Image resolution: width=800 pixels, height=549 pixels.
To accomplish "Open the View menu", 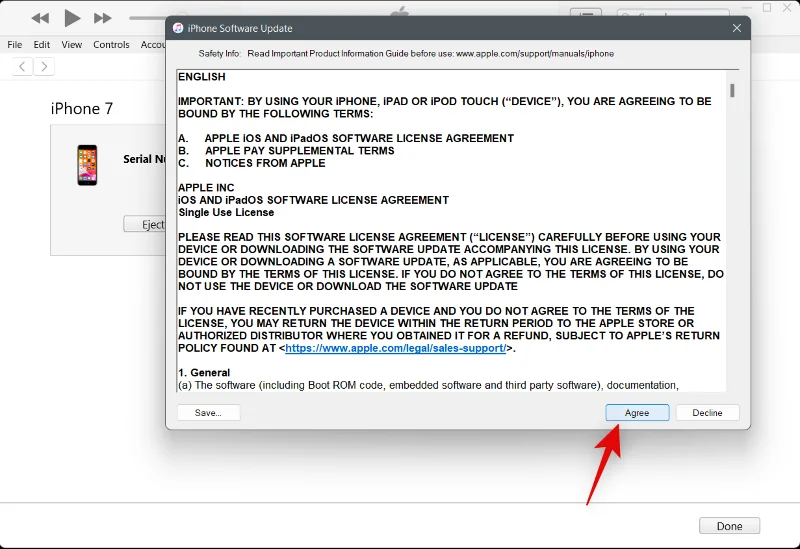I will 72,45.
